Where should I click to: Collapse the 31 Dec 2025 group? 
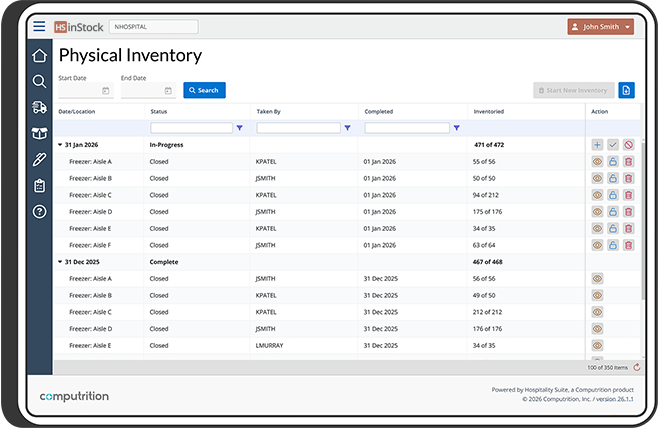60,262
